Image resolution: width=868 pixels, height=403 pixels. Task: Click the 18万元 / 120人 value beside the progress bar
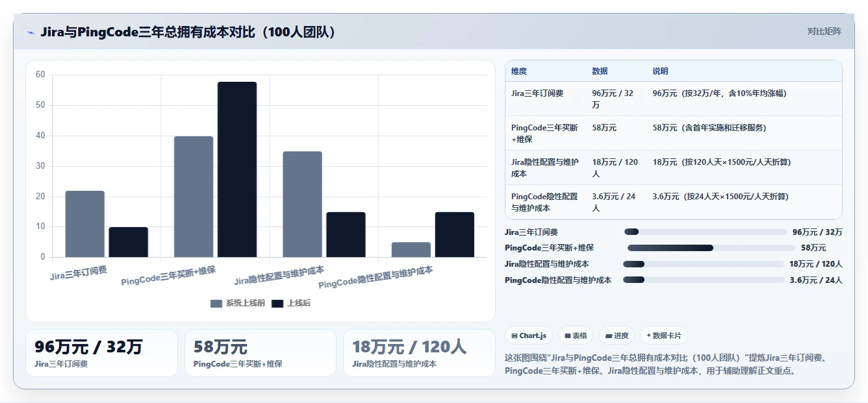pos(816,264)
